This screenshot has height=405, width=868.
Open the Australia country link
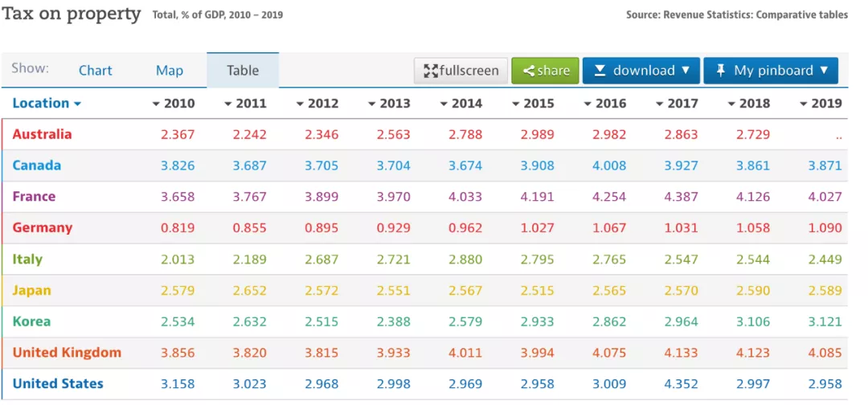coord(42,134)
